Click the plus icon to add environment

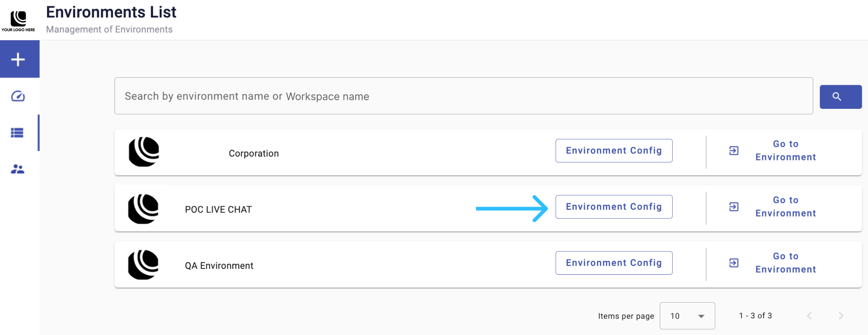coord(18,59)
